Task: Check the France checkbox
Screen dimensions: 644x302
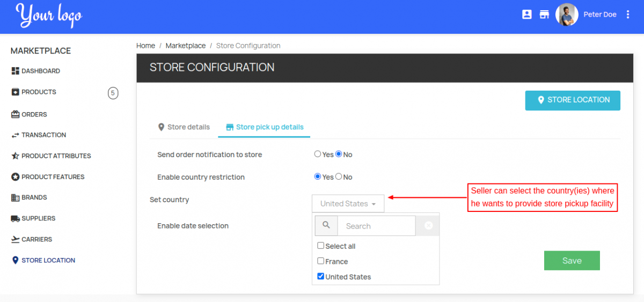Action: [320, 261]
